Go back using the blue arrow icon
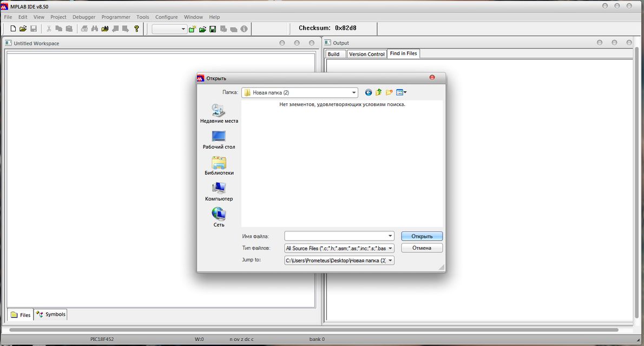This screenshot has width=644, height=346. [369, 92]
